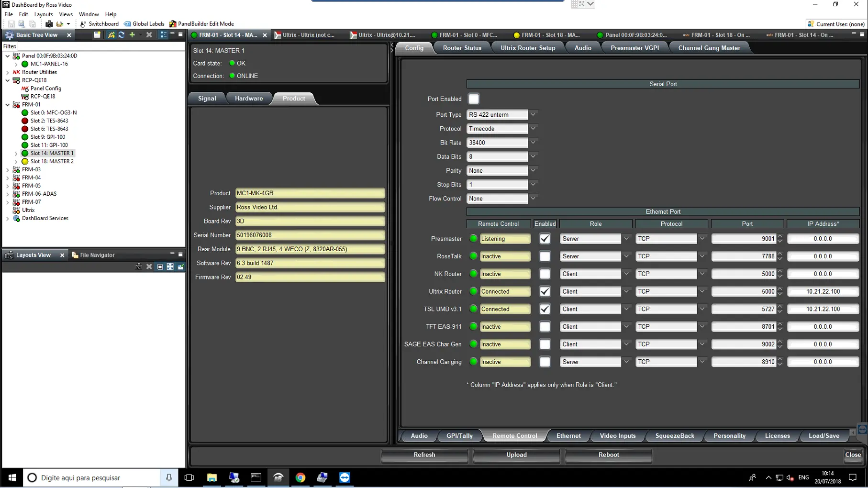This screenshot has width=868, height=488.
Task: Tick the RossTalk Enabled checkbox
Action: pos(545,256)
